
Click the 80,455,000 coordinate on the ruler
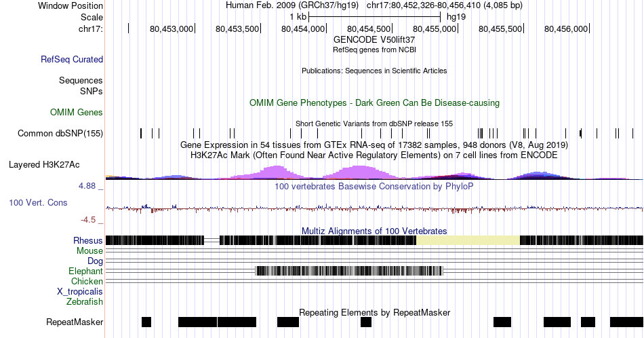click(x=434, y=29)
